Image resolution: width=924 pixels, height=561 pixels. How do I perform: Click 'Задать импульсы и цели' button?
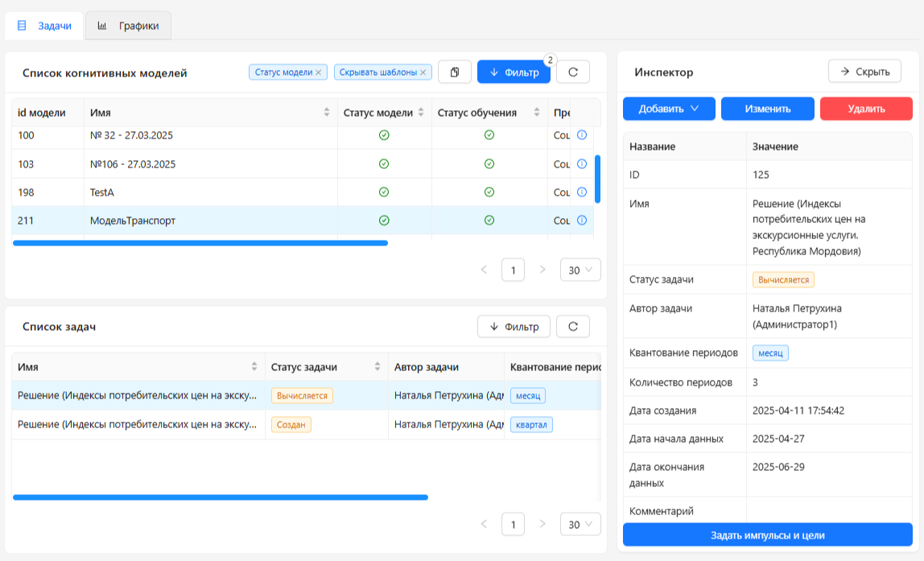click(x=767, y=535)
